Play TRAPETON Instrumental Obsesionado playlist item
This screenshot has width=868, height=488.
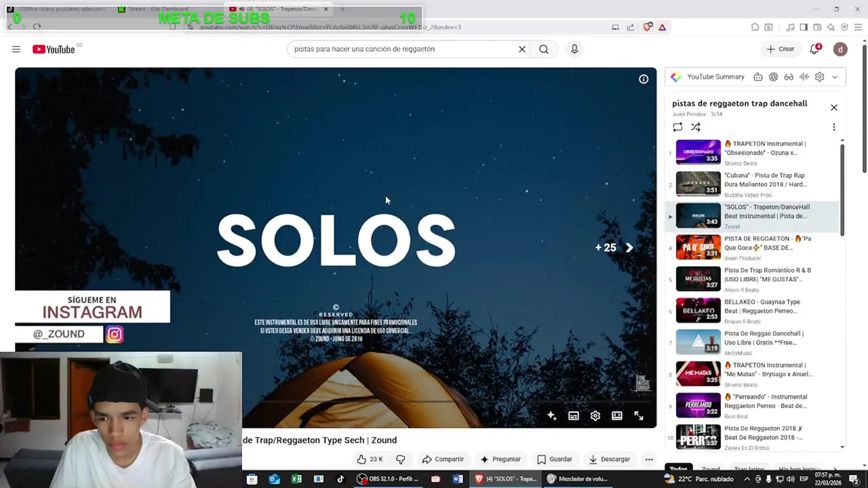753,152
